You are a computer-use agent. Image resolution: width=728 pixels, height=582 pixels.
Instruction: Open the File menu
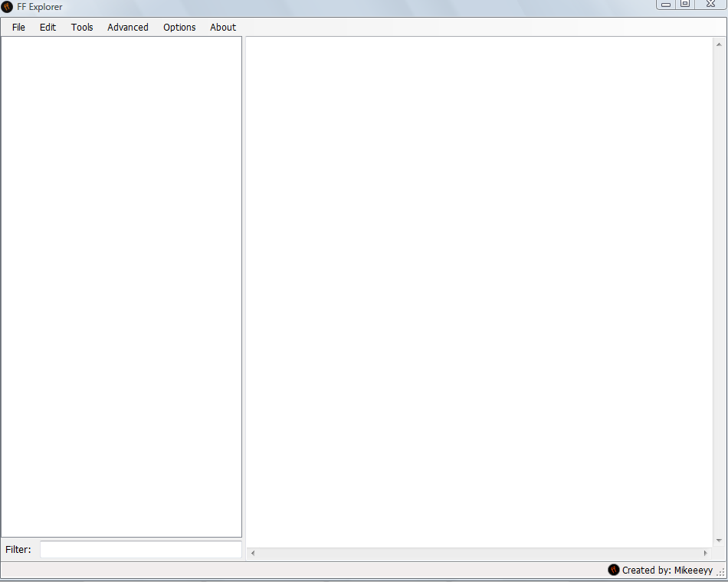(x=18, y=28)
